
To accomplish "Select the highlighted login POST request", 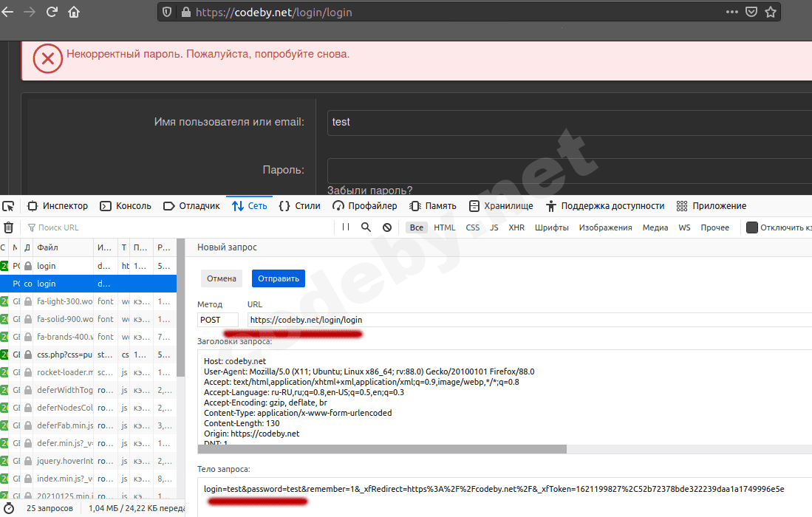I will [88, 284].
